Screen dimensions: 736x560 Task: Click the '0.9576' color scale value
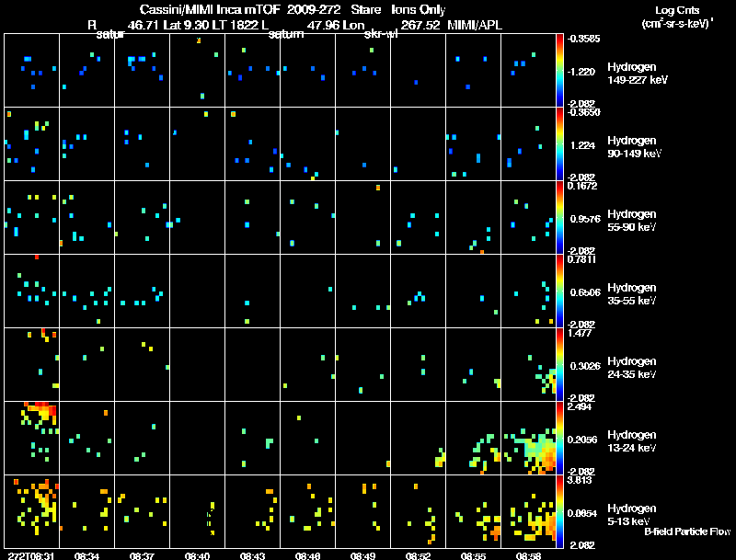click(x=585, y=219)
